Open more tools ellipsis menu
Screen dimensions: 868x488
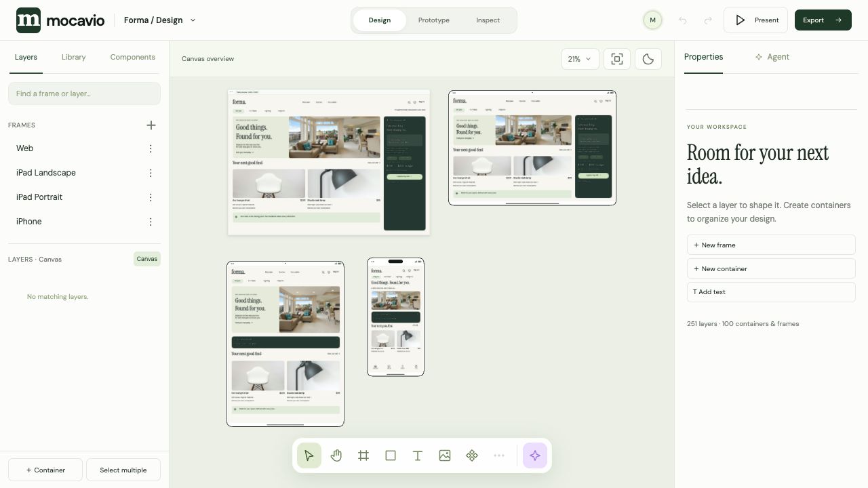[x=499, y=455]
